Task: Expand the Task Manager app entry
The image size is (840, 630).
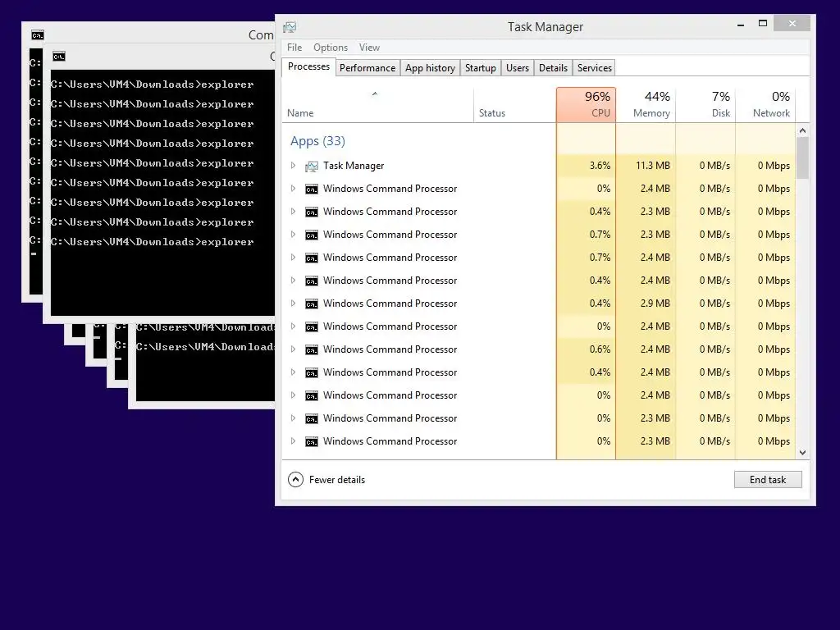Action: (x=293, y=166)
